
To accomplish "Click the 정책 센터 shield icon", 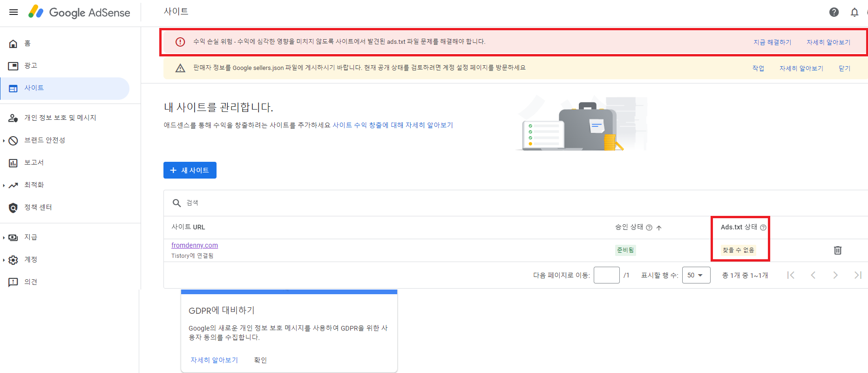I will coord(14,207).
